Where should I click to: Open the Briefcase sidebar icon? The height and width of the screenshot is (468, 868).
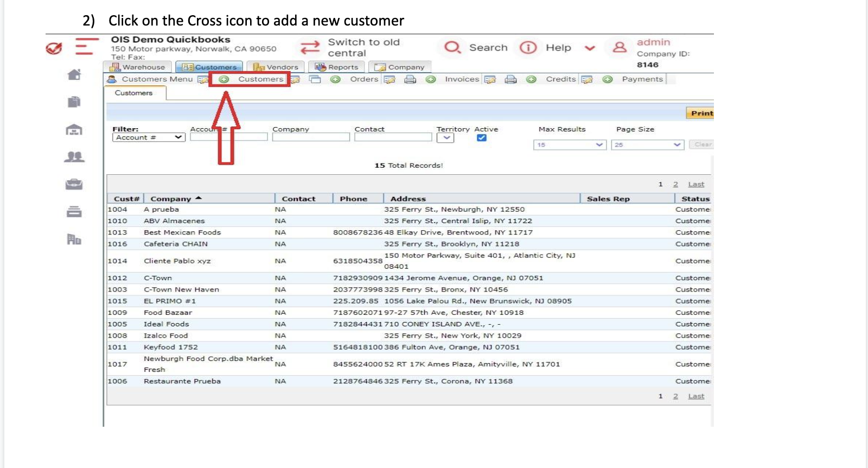coord(74,185)
